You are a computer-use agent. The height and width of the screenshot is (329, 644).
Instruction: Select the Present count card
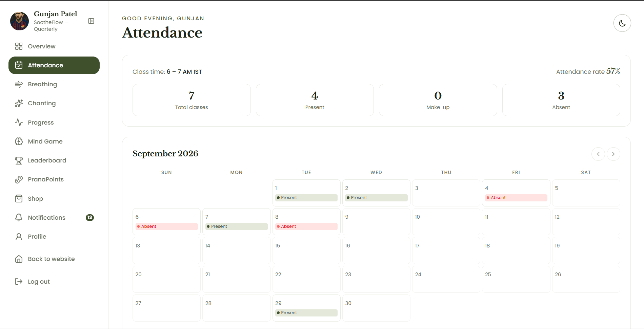[x=315, y=100]
